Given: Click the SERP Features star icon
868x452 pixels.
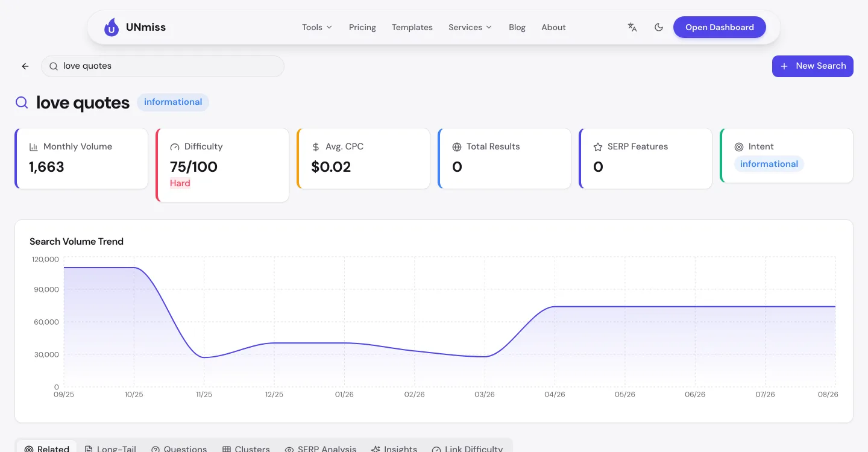Looking at the screenshot, I should pos(598,146).
